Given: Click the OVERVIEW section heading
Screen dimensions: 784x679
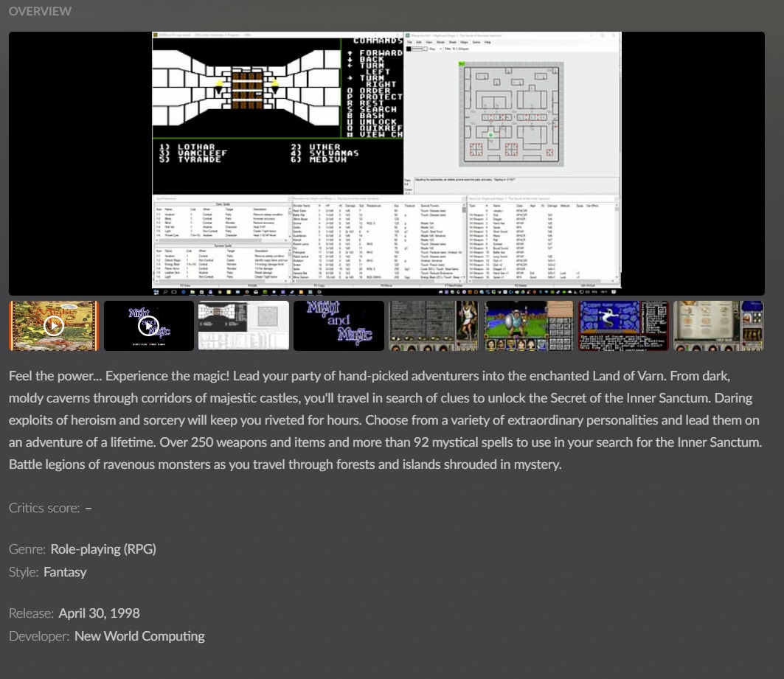Looking at the screenshot, I should click(40, 11).
